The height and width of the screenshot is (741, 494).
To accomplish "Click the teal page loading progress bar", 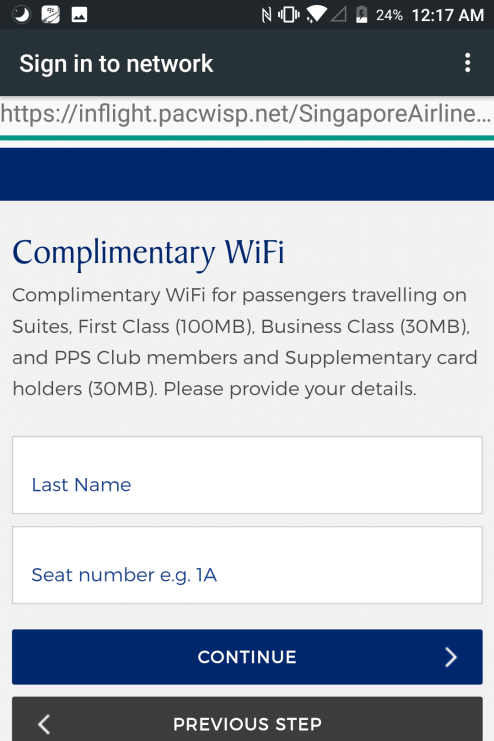I will pos(247,138).
